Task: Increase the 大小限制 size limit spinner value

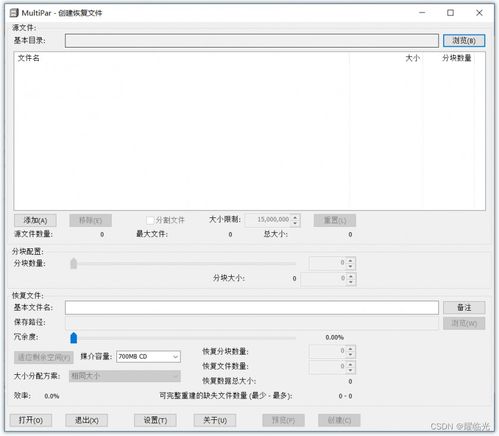Action: pyautogui.click(x=295, y=217)
